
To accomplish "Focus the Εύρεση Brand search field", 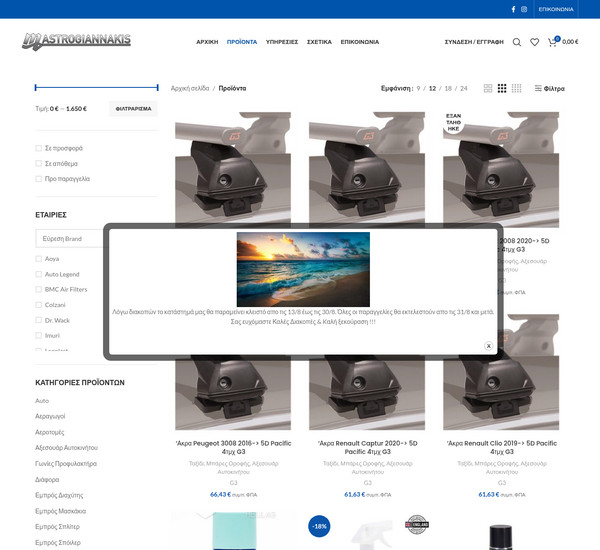I will 69,238.
